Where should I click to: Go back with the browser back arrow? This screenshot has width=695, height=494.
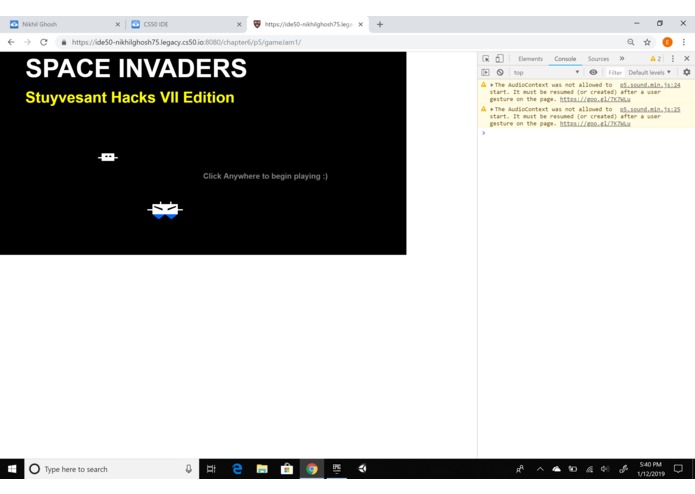(x=11, y=42)
